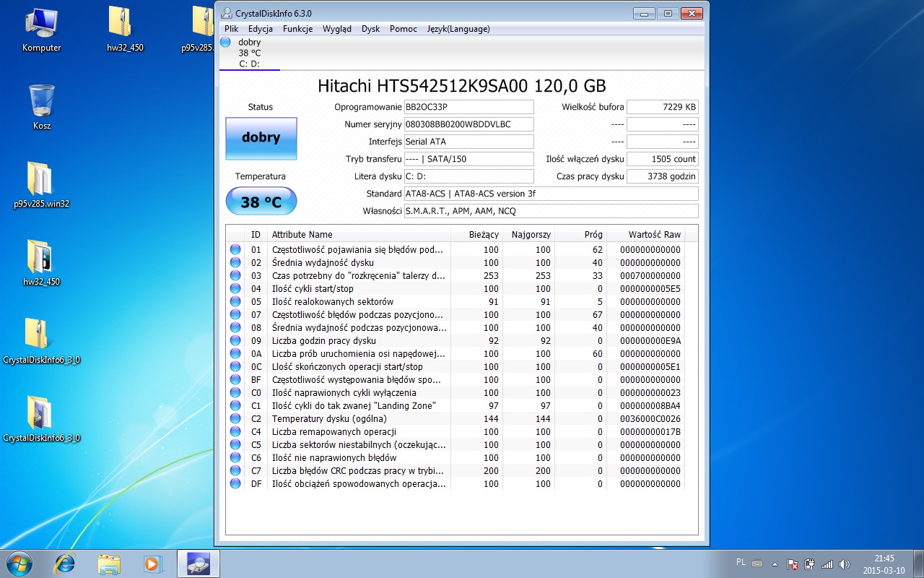Viewport: 924px width, 578px height.
Task: Click the Próg column header
Action: (581, 234)
